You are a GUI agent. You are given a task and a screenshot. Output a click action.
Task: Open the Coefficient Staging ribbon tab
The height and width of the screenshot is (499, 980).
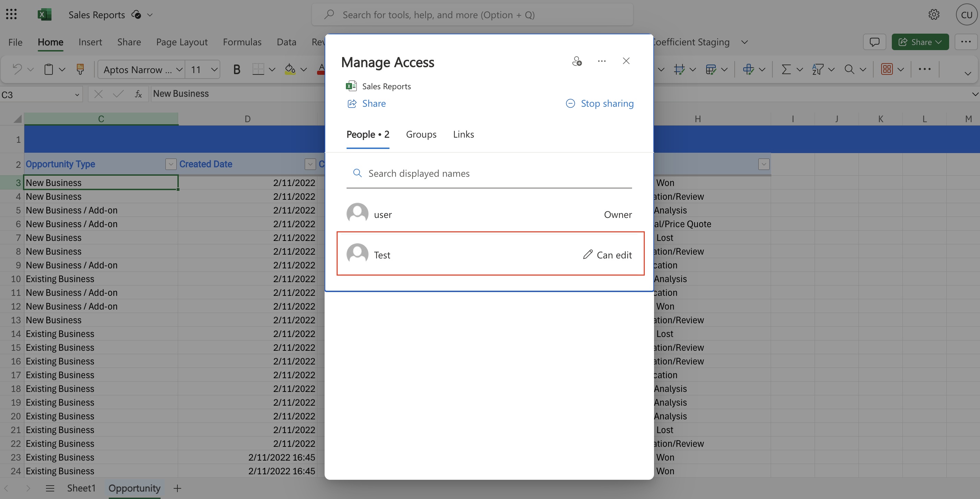(691, 42)
